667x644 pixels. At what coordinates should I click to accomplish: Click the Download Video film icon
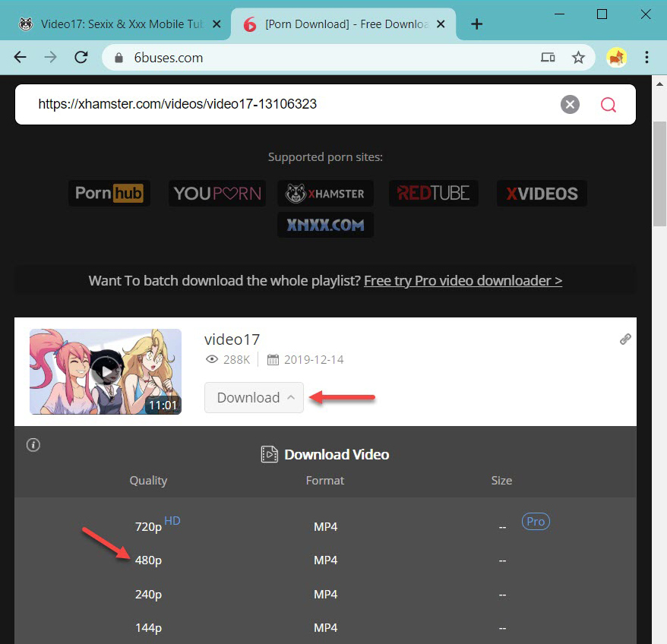(x=269, y=454)
